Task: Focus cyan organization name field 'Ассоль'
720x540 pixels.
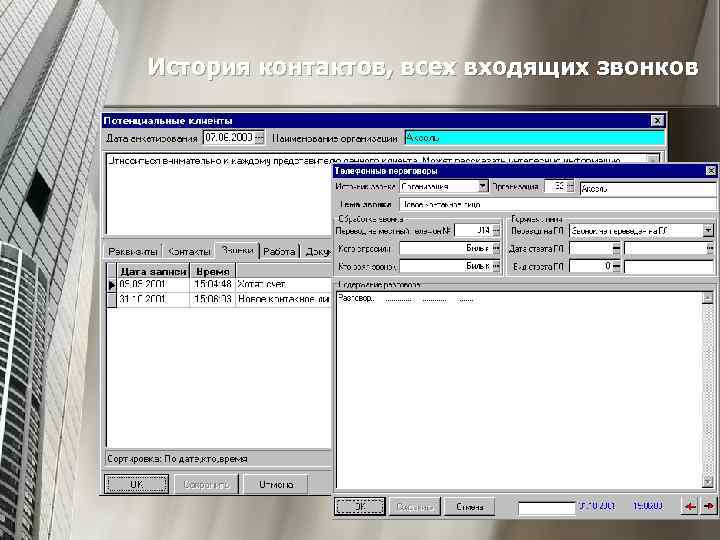Action: [534, 137]
